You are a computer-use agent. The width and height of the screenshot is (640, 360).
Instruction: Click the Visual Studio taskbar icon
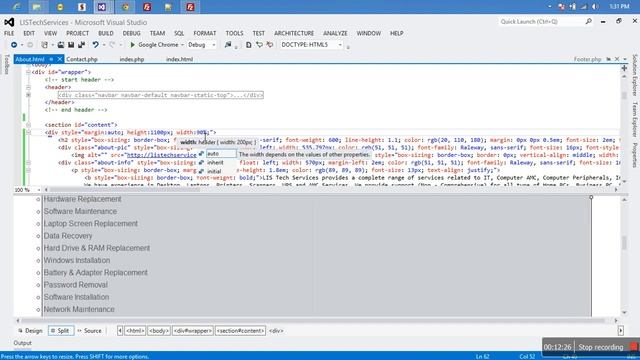click(102, 7)
